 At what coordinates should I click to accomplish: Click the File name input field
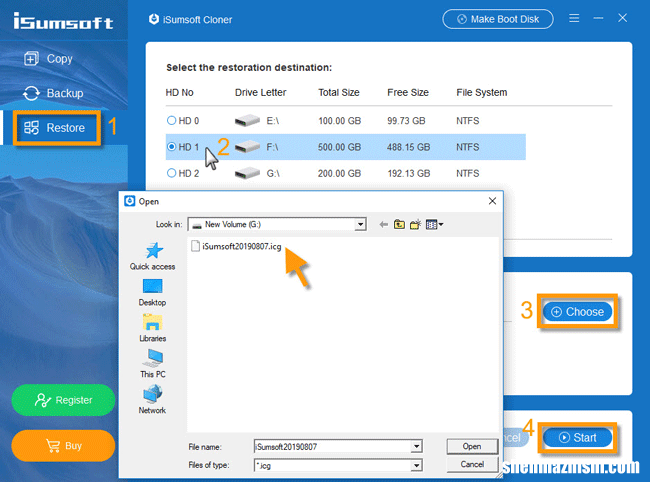pyautogui.click(x=332, y=447)
